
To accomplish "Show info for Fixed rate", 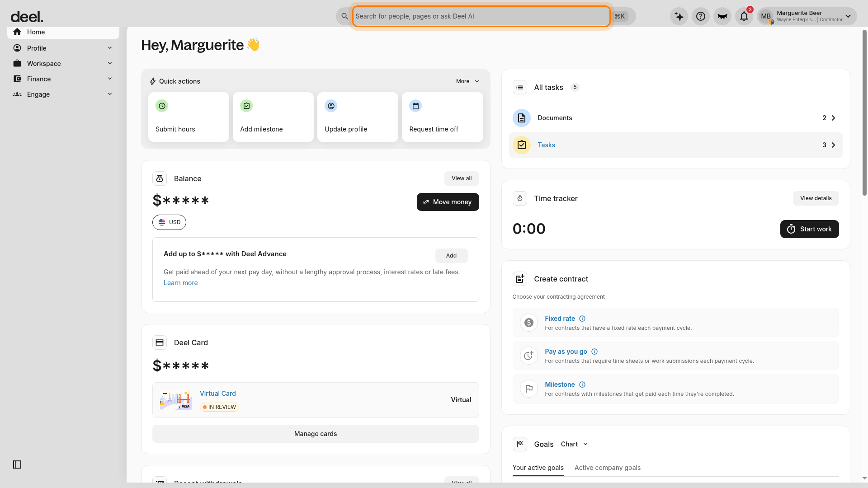I will [582, 319].
